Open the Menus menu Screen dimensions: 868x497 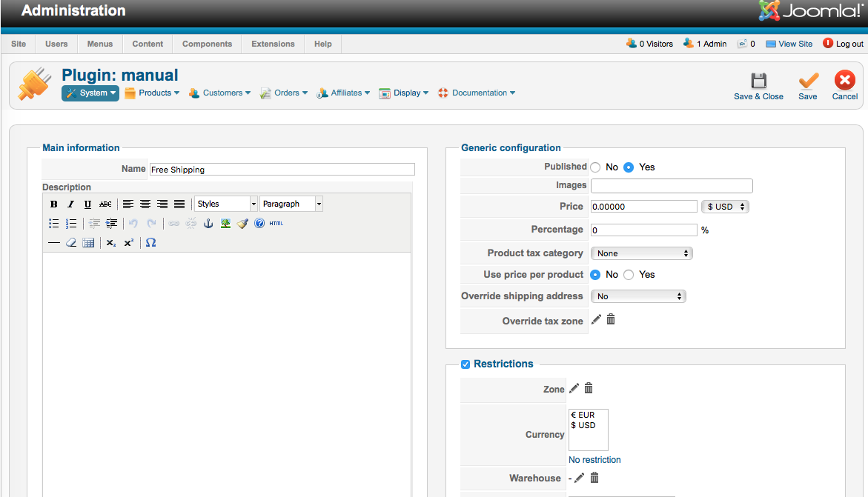tap(99, 44)
